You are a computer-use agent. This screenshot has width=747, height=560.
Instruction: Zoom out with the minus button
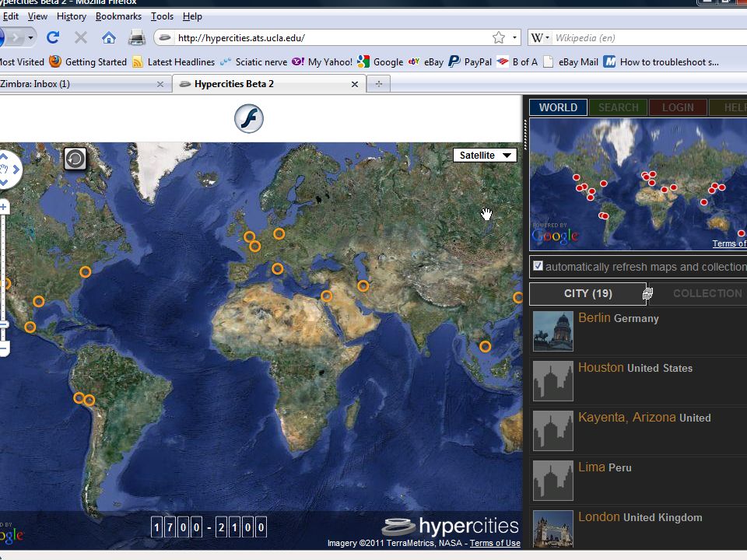[x=3, y=349]
